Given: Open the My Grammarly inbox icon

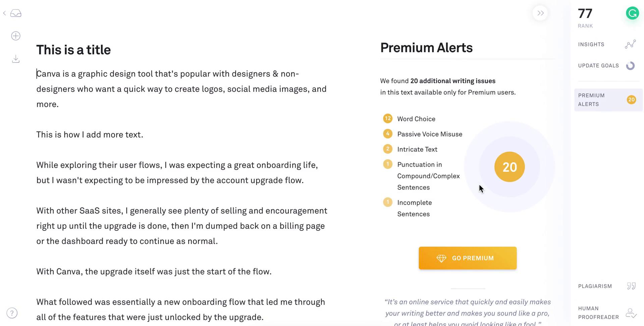Looking at the screenshot, I should coord(16,13).
